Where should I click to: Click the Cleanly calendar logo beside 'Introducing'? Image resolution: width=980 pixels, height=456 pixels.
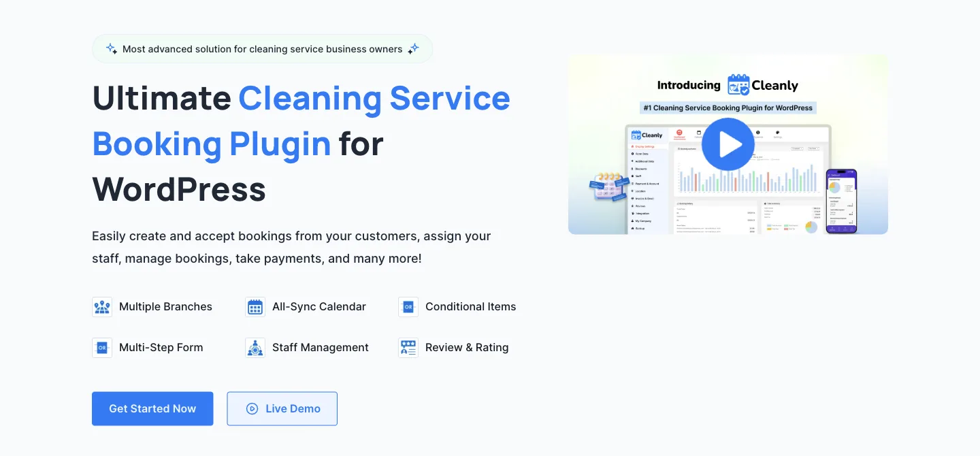738,85
